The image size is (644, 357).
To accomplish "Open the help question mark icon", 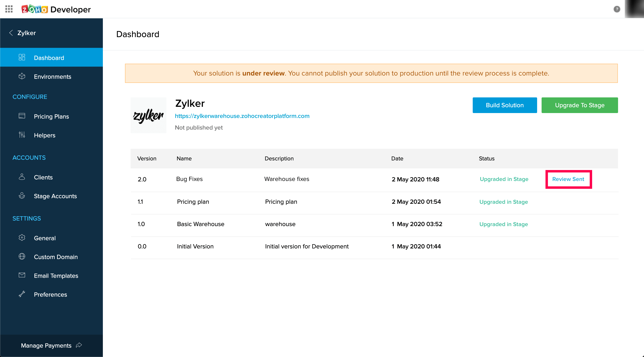I will (x=617, y=9).
